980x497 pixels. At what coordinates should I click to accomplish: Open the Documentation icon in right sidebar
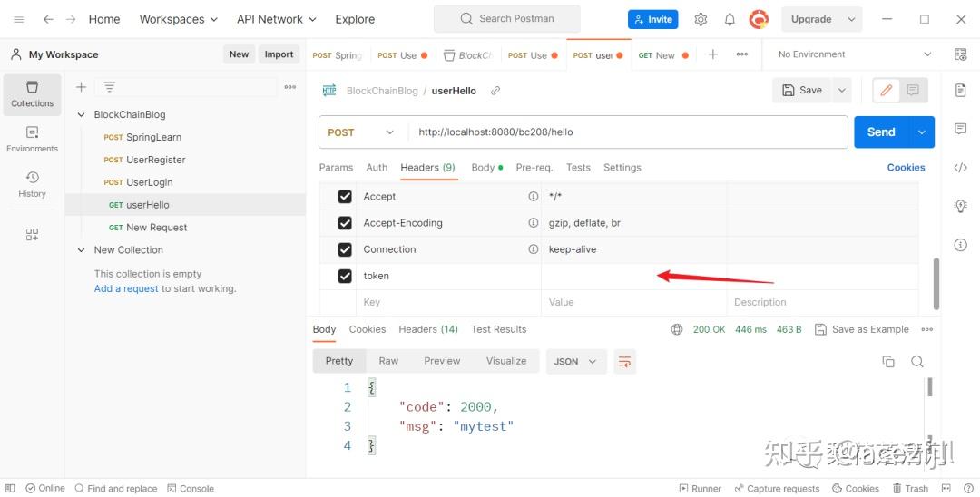(961, 91)
